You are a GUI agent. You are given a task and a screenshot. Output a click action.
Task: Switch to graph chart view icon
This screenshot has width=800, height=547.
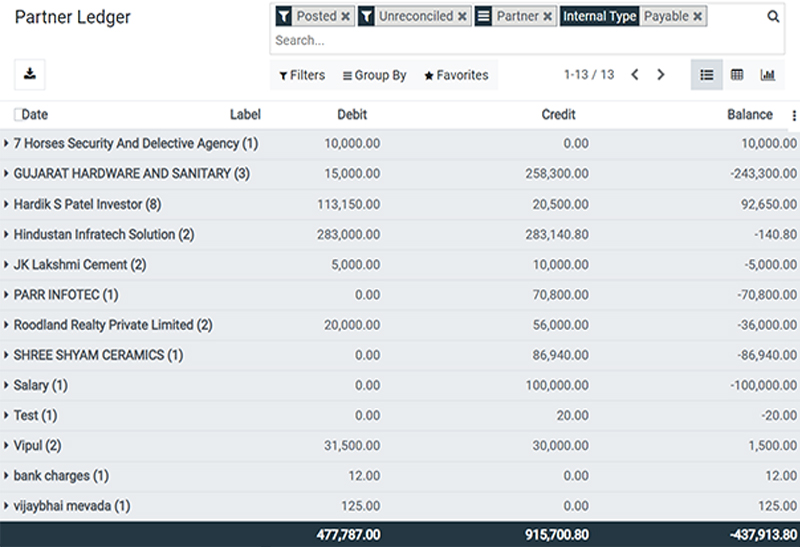pos(768,75)
